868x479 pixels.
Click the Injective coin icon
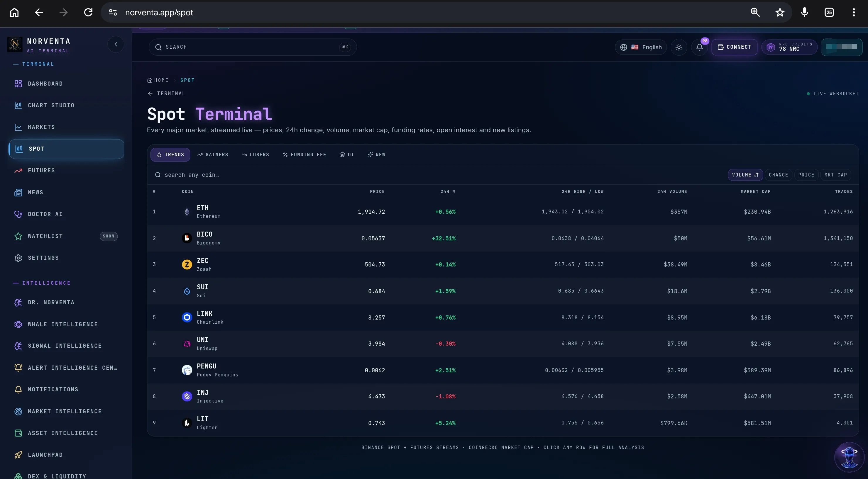[x=187, y=397]
